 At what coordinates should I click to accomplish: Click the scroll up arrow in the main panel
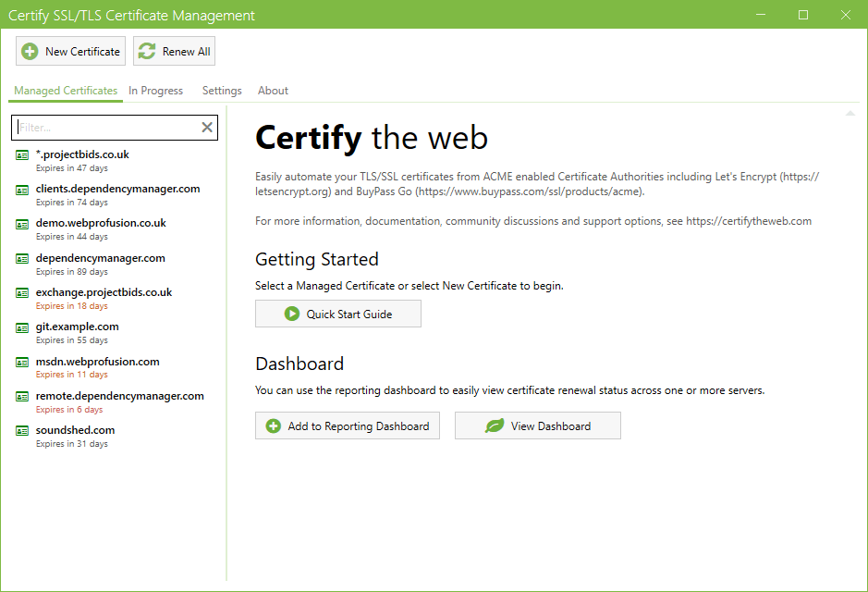pyautogui.click(x=850, y=114)
